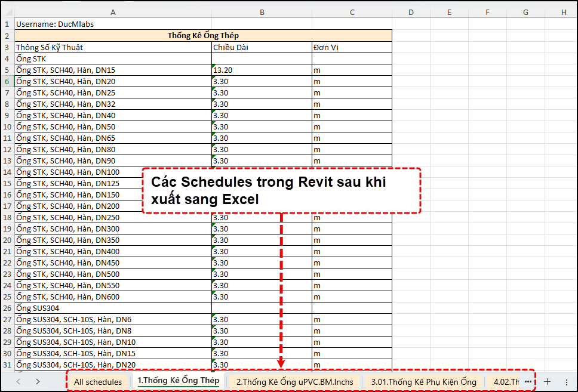
Task: Click cell with Username: DucMlabs
Action: tap(113, 24)
